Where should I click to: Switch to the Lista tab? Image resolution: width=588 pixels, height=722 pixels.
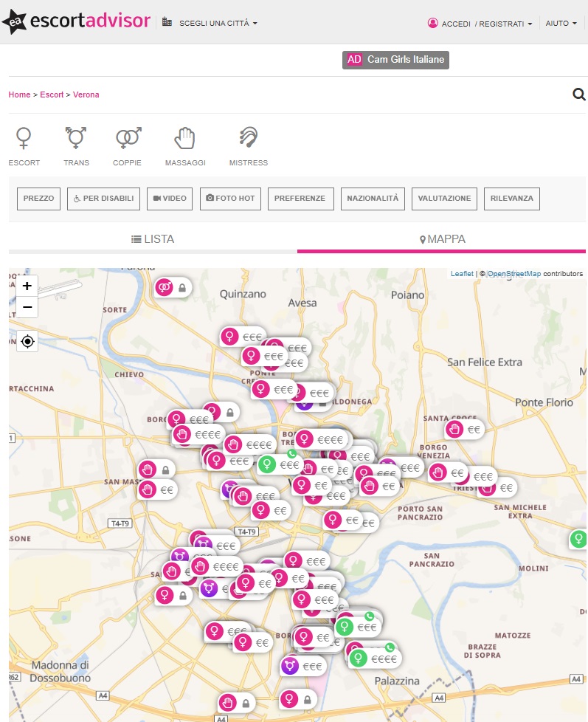click(153, 239)
